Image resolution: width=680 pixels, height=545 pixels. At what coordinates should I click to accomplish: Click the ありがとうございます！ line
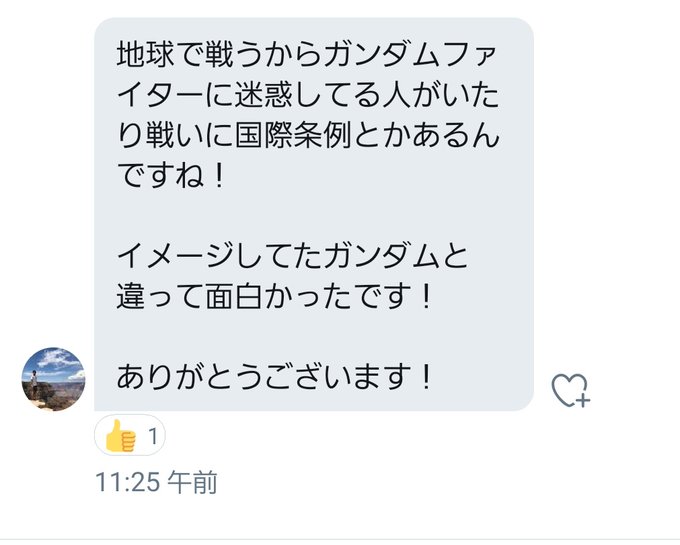click(x=275, y=376)
